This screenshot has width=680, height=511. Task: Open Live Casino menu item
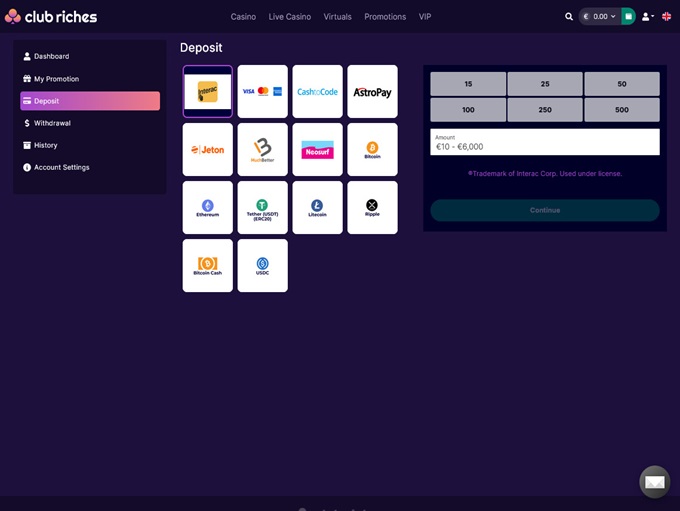(x=290, y=17)
